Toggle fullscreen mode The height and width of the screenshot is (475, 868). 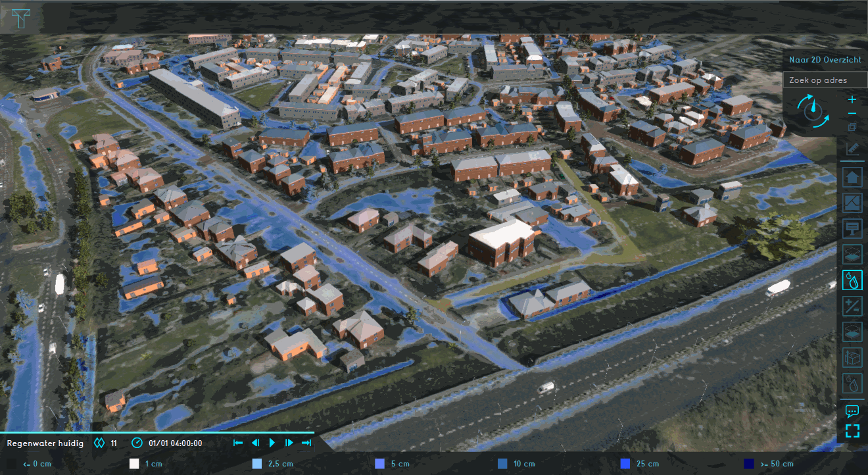tap(853, 432)
